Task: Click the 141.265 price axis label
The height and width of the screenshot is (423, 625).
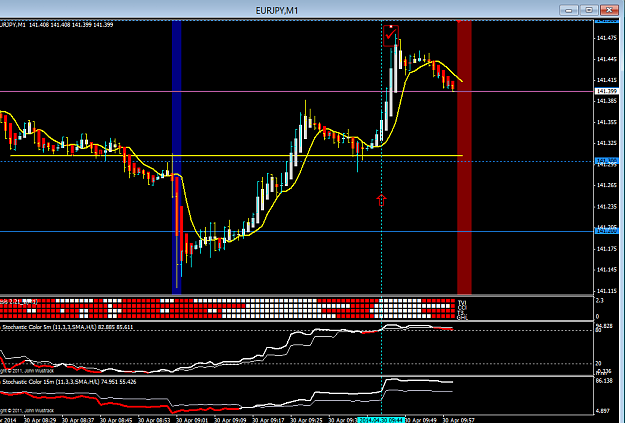Action: pyautogui.click(x=607, y=185)
